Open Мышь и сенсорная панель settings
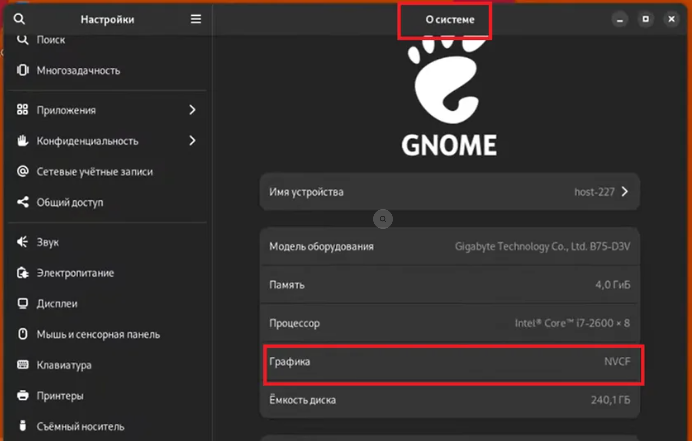Screen dimensions: 692x441 pos(107,334)
